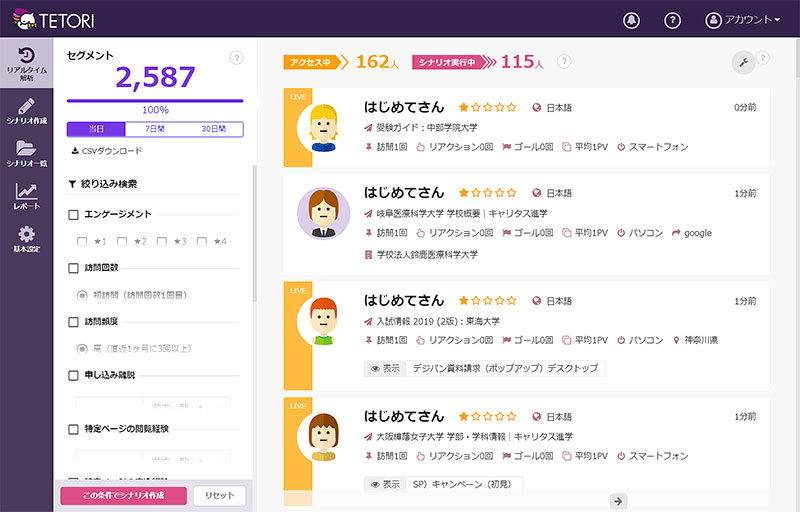Click the CSVダウンロード link
800x512 pixels.
point(107,151)
